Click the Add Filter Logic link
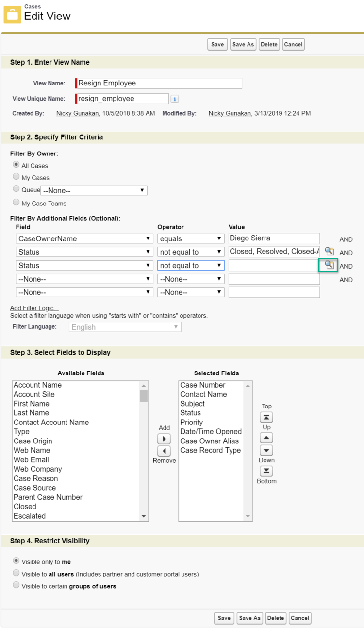This screenshot has width=364, height=628. coord(34,308)
